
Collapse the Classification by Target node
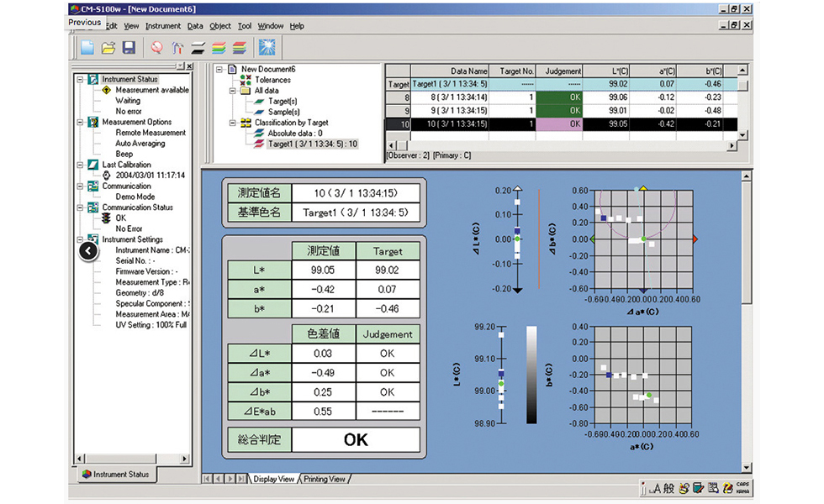pos(232,123)
